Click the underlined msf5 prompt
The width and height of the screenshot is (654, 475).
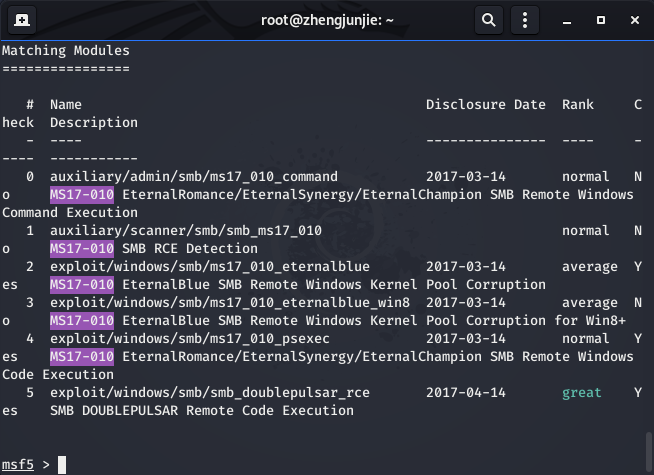point(18,465)
